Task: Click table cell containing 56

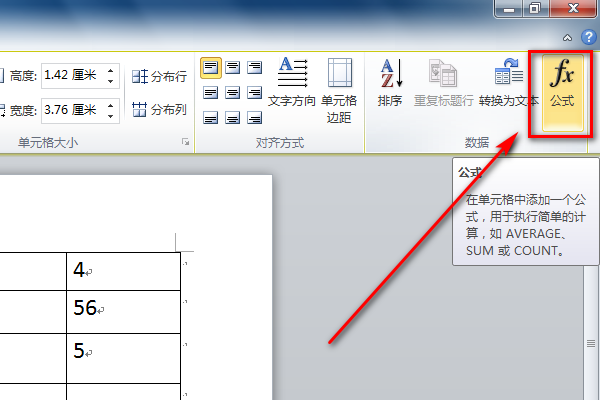Action: coord(123,312)
